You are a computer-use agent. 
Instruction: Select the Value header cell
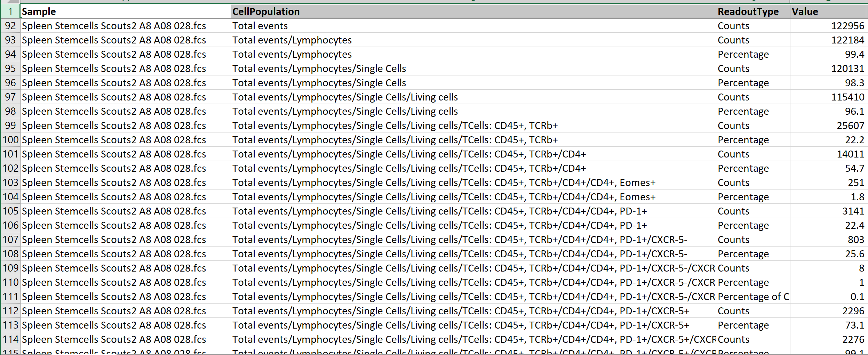pyautogui.click(x=828, y=11)
